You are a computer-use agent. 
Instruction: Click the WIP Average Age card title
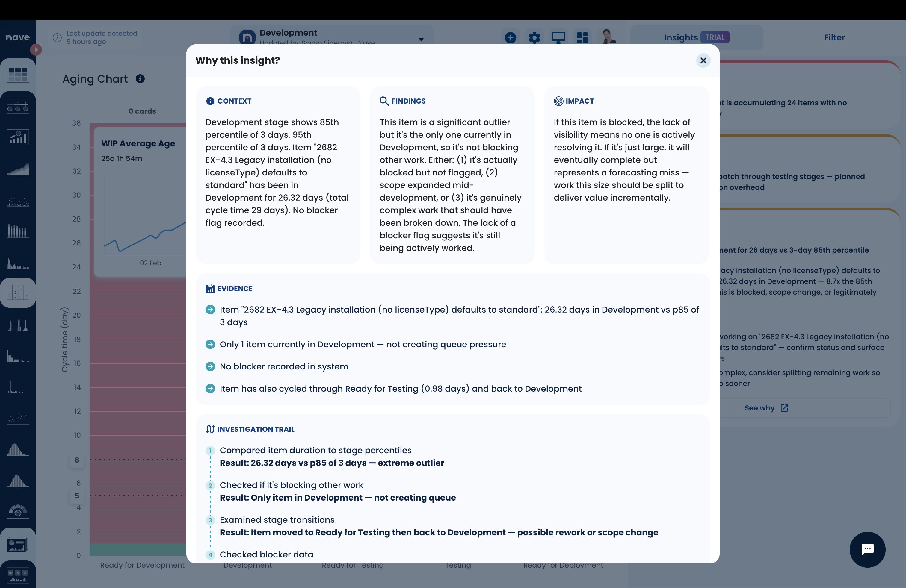click(x=138, y=143)
